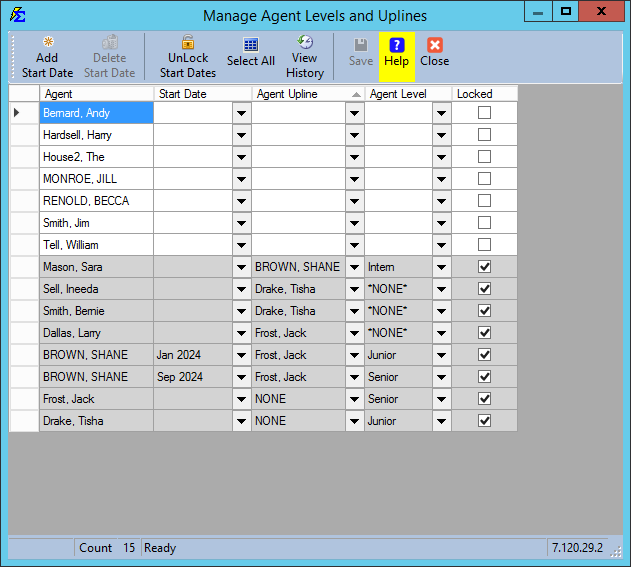Open Agent Upline dropdown for Smith, Jim
The image size is (631, 567).
click(x=355, y=223)
